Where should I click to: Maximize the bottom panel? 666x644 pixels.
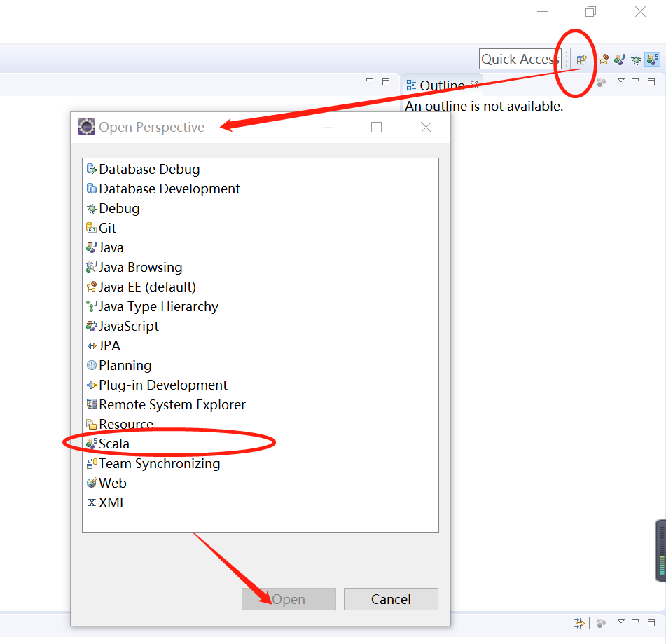coord(651,623)
